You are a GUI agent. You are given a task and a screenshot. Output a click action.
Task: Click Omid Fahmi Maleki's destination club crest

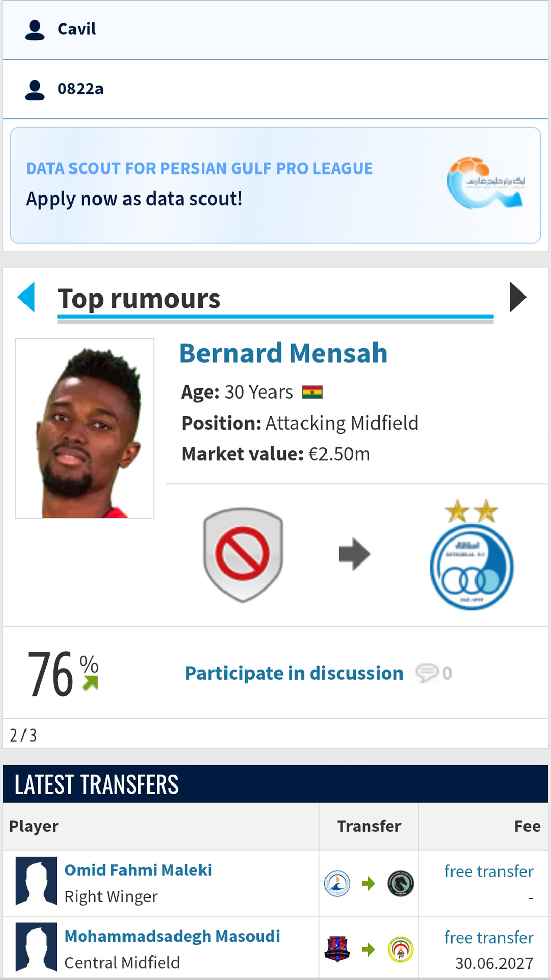point(400,883)
